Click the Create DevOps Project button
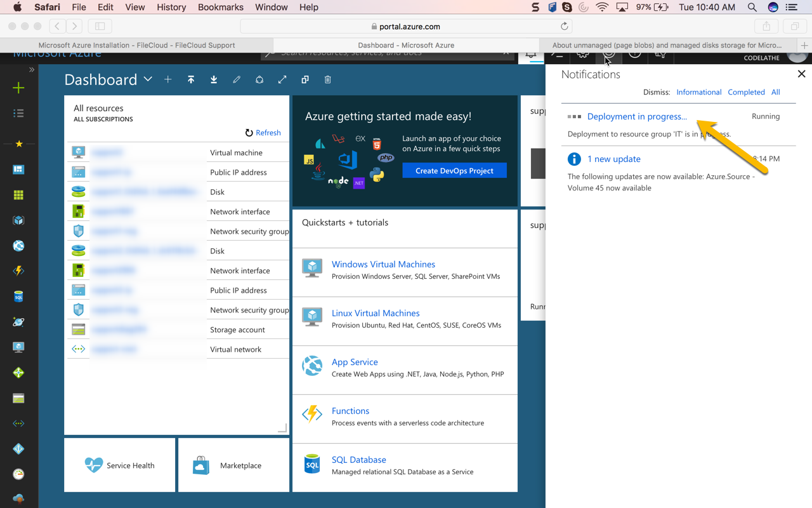 tap(454, 170)
